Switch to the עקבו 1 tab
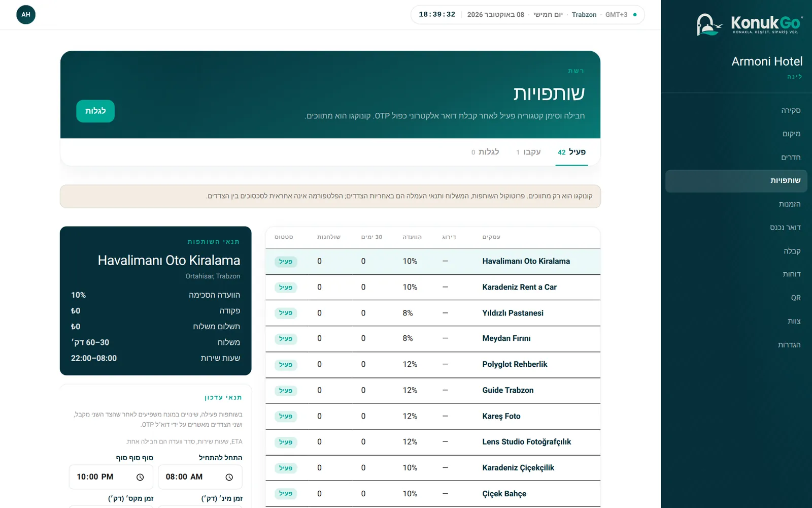Screen dimensions: 812x508 coord(528,152)
